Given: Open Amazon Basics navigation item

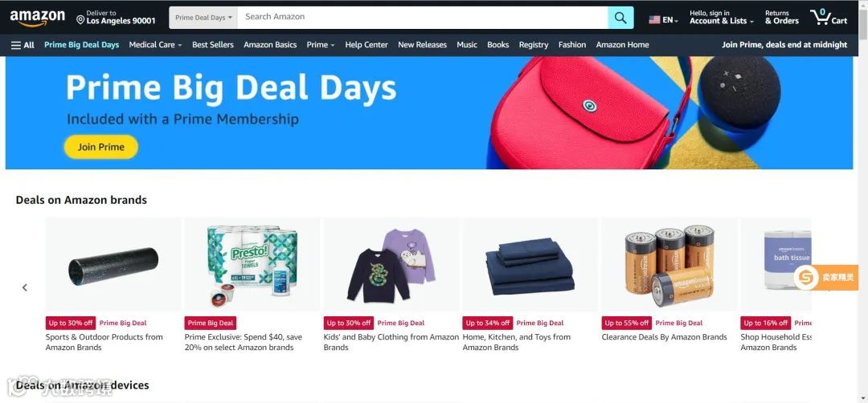Looking at the screenshot, I should tap(270, 45).
